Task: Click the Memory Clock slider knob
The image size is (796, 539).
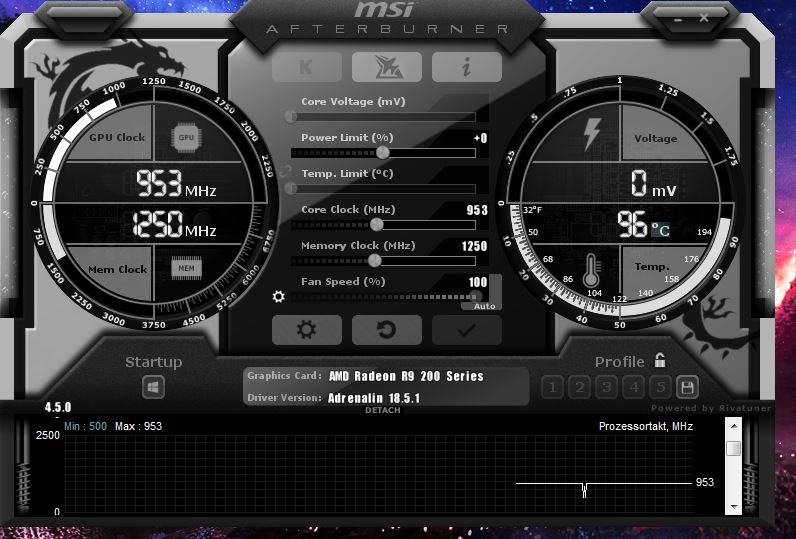Action: [375, 260]
